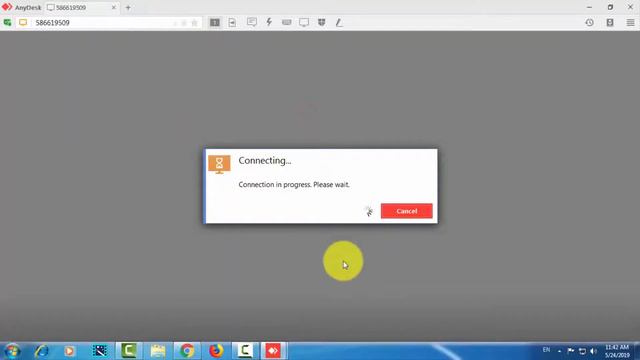Viewport: 640px width, 360px height.
Task: Open the address book icon
Action: [x=610, y=23]
